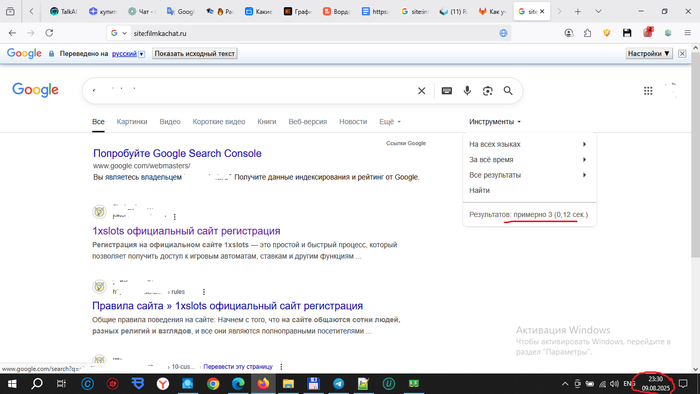The height and width of the screenshot is (394, 700).
Task: Open 1xslots официальный сайт регистрация result
Action: (x=186, y=231)
